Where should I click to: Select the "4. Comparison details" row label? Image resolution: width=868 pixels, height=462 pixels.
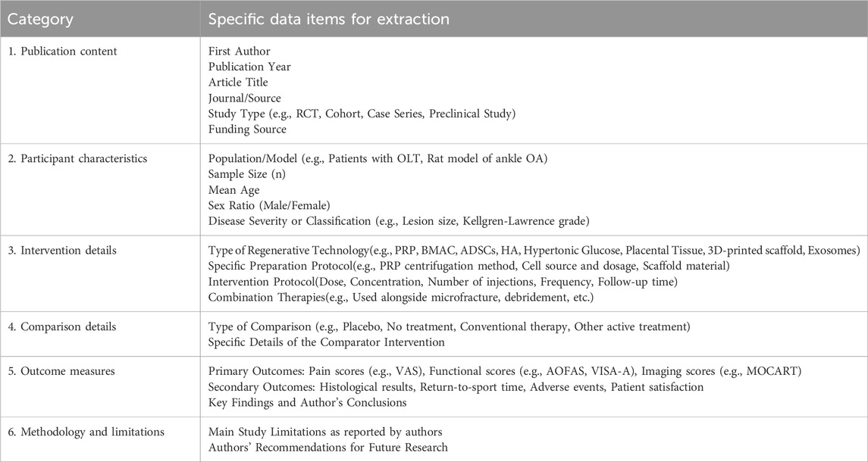pyautogui.click(x=59, y=327)
